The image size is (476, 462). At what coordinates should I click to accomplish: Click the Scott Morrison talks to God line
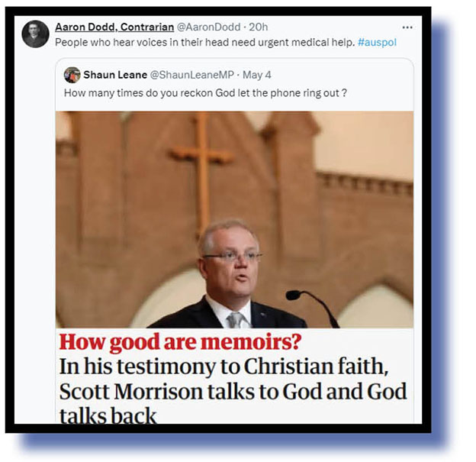click(x=233, y=392)
